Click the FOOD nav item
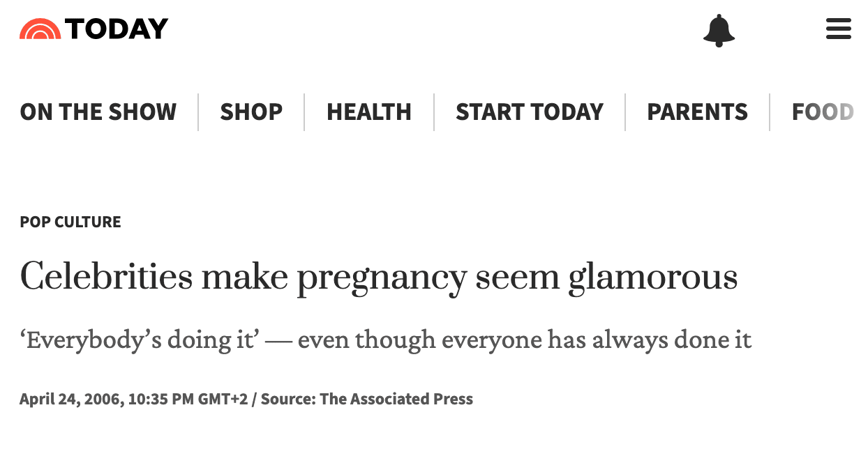This screenshot has height=456, width=868. click(x=823, y=112)
